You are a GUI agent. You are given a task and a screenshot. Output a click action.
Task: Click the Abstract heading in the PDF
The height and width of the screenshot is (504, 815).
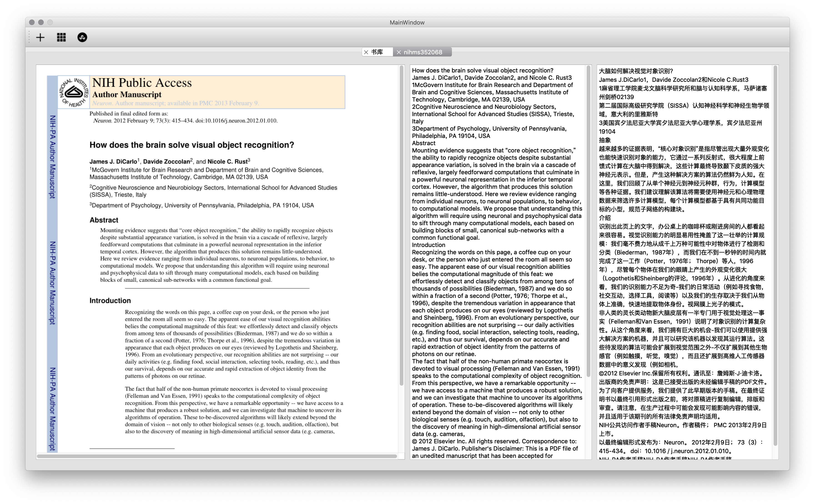(x=104, y=220)
